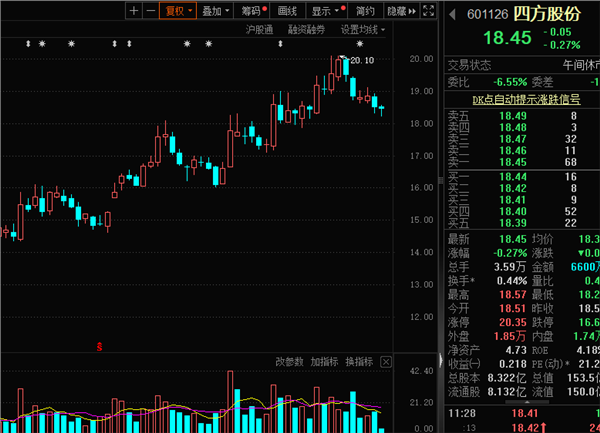Toggle the 画线 drawing tools
This screenshot has width=600, height=433.
click(x=287, y=11)
